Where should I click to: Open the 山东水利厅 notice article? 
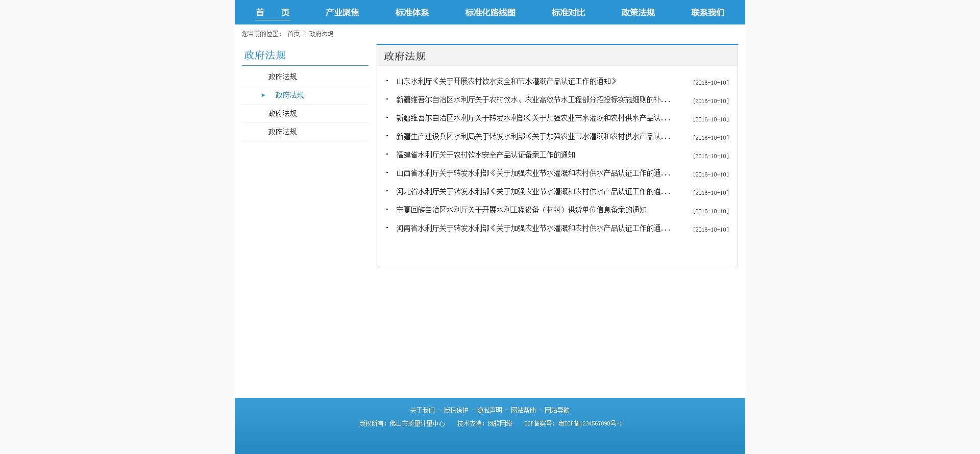506,82
